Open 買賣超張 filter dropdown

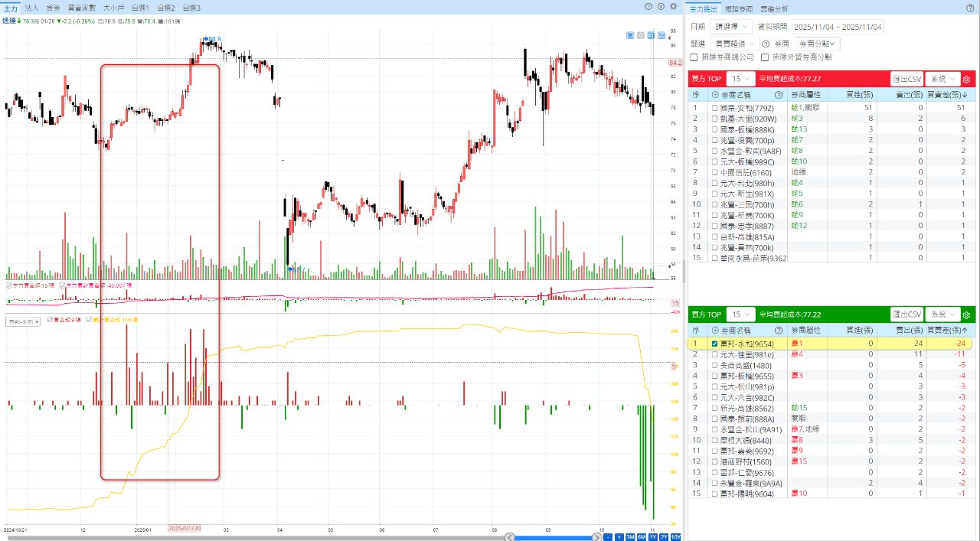[734, 44]
